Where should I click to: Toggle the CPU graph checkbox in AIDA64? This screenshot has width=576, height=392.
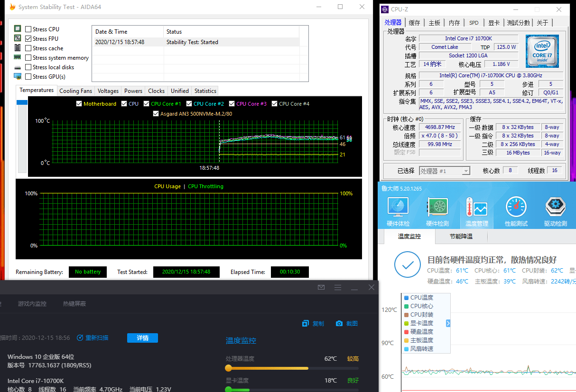(x=124, y=104)
